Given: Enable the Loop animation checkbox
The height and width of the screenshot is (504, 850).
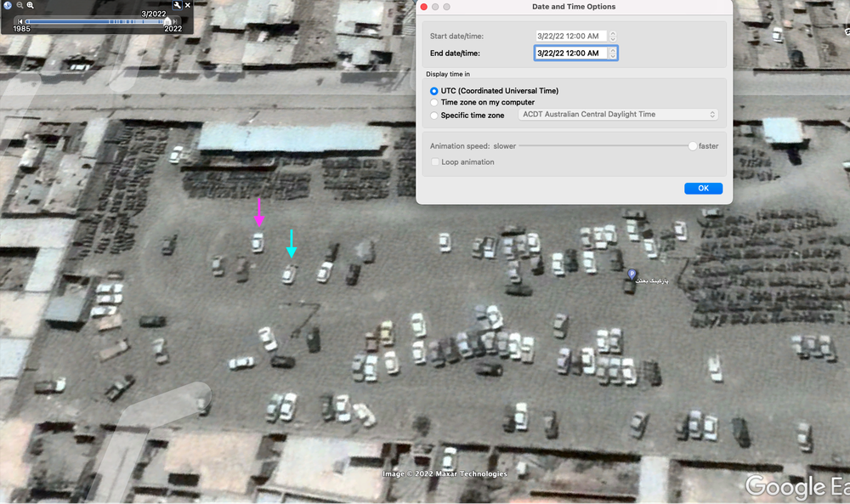Looking at the screenshot, I should coord(434,162).
